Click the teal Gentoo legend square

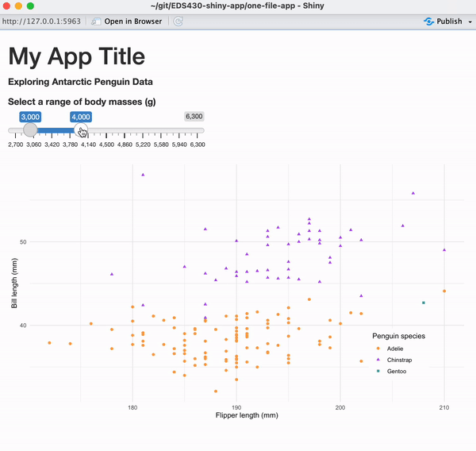click(378, 371)
